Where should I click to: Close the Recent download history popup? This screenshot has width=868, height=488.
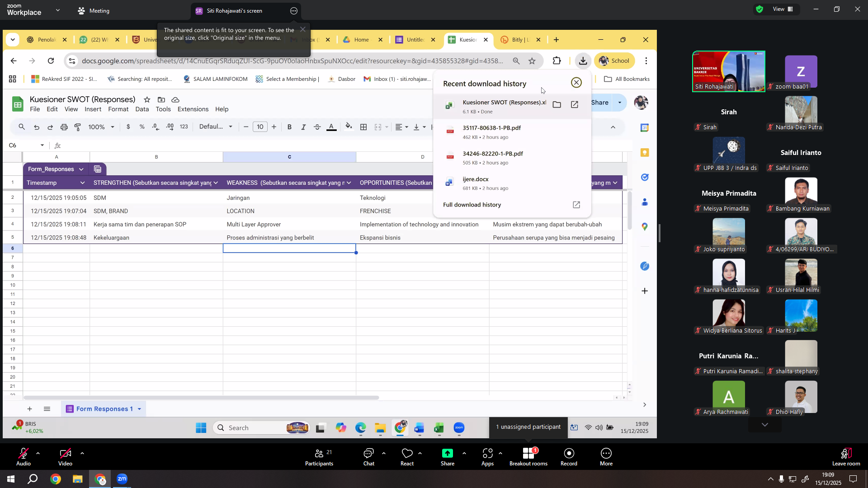pyautogui.click(x=576, y=83)
